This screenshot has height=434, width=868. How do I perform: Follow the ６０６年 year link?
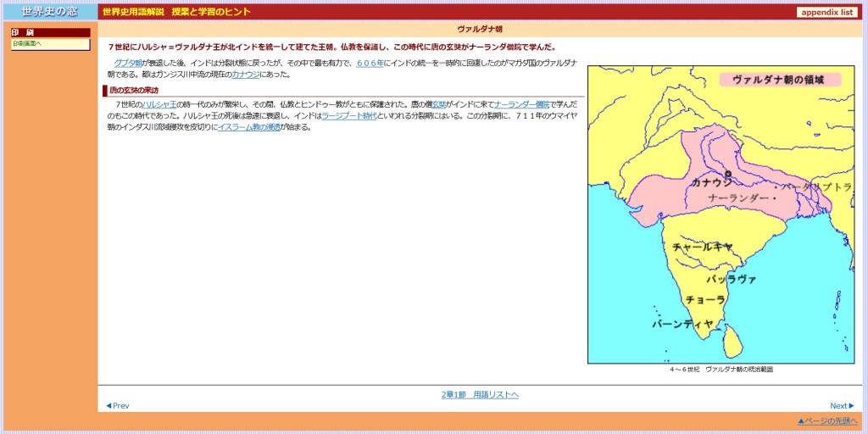(370, 63)
